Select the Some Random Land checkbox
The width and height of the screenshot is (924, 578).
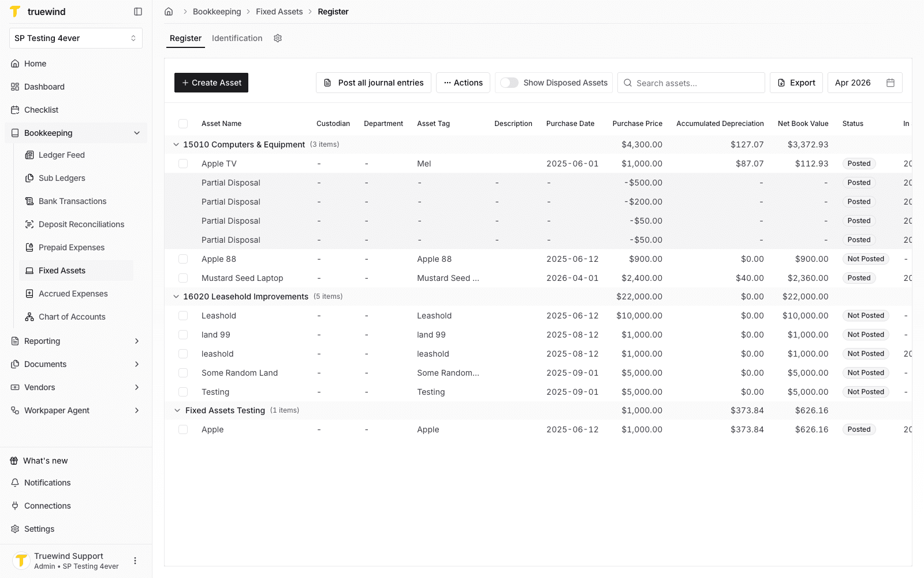(183, 373)
